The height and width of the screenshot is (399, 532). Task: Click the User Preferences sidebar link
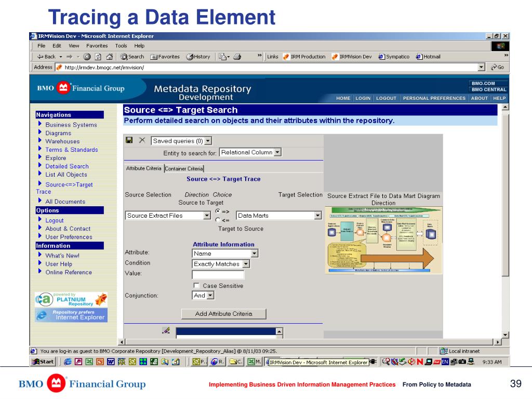coord(69,237)
